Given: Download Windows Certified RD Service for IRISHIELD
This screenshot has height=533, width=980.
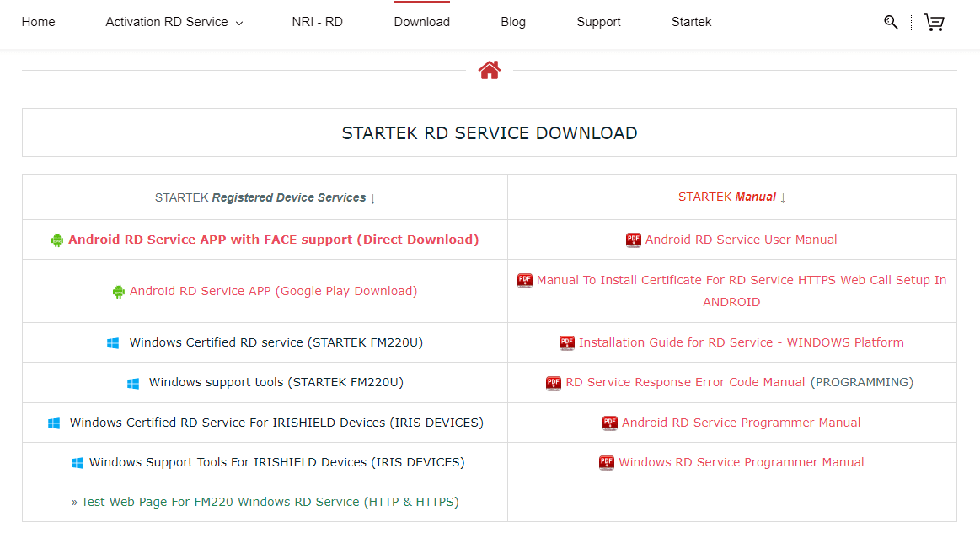Looking at the screenshot, I should point(276,423).
